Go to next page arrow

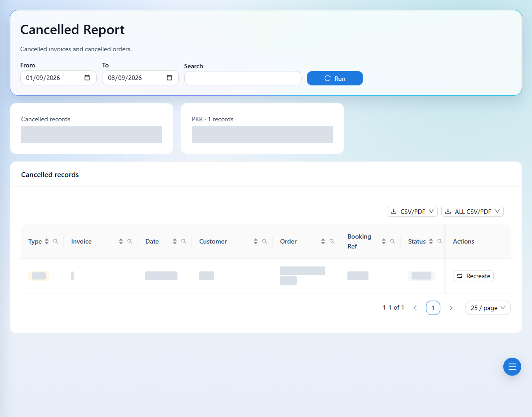tap(451, 308)
